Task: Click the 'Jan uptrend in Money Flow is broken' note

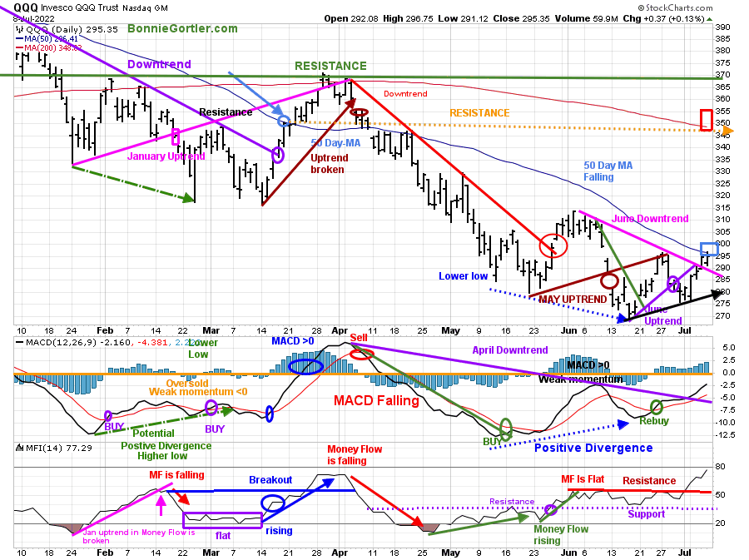Action: [138, 537]
